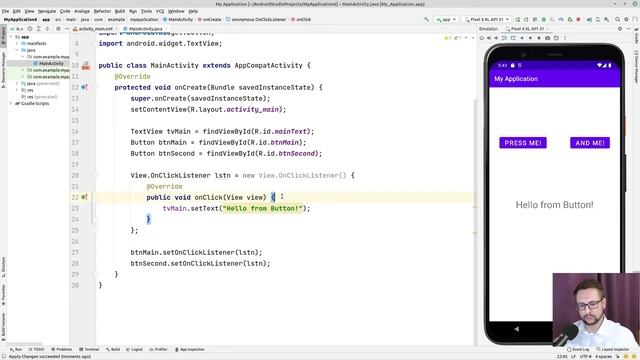The image size is (640, 360).
Task: Click Collapse All icon in project panel
Action: pos(48,29)
